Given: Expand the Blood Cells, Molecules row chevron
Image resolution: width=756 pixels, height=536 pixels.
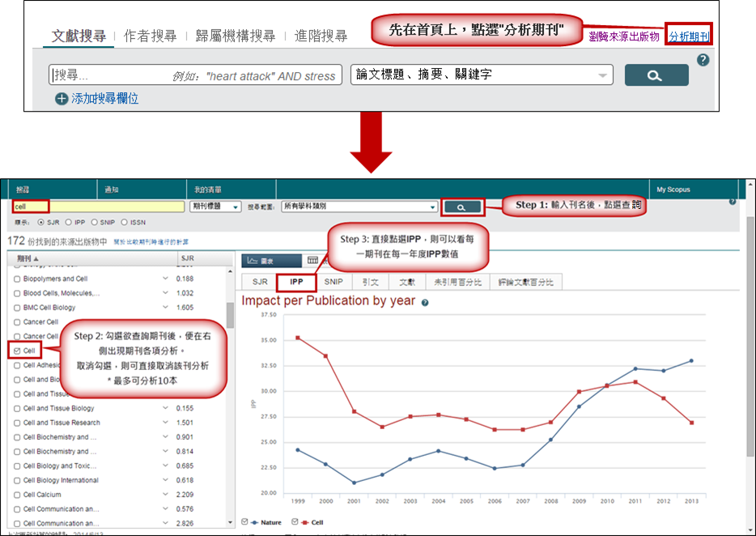Looking at the screenshot, I should tap(165, 293).
